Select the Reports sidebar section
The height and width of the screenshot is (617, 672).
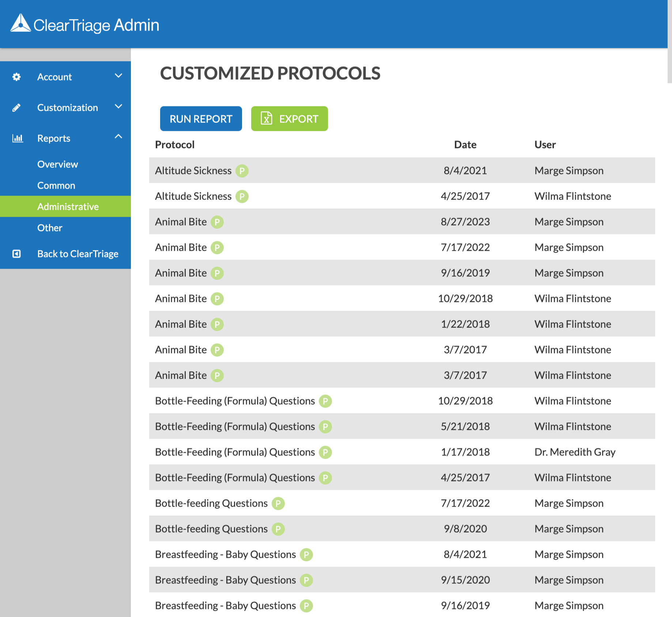point(65,138)
